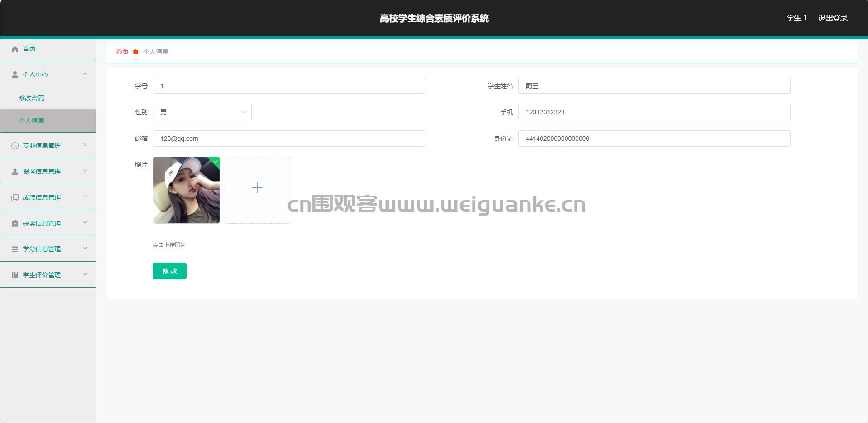This screenshot has width=868, height=423.
Task: Click the chart icon beside 学生评价管理
Action: tap(15, 275)
